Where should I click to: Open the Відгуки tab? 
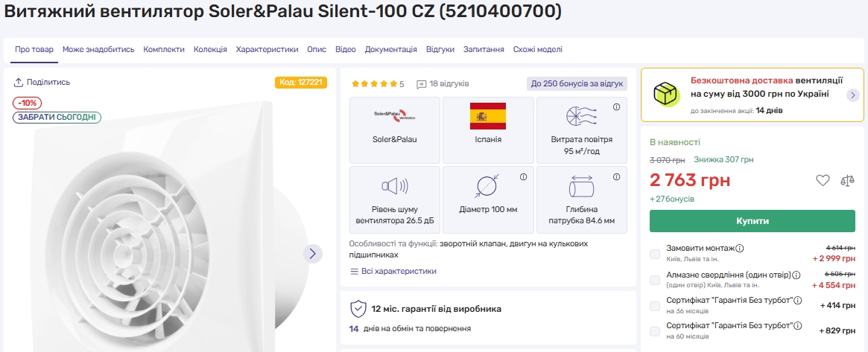[x=440, y=50]
